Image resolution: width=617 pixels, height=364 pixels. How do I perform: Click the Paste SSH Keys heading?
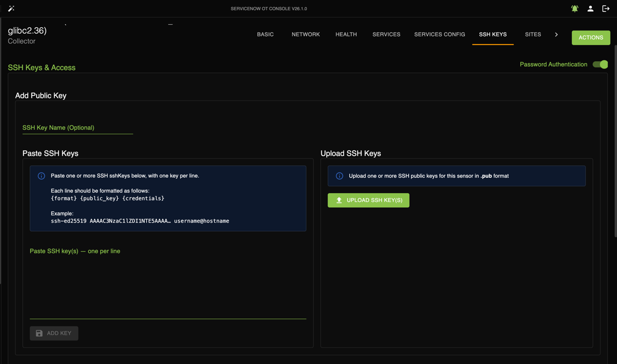click(x=50, y=153)
